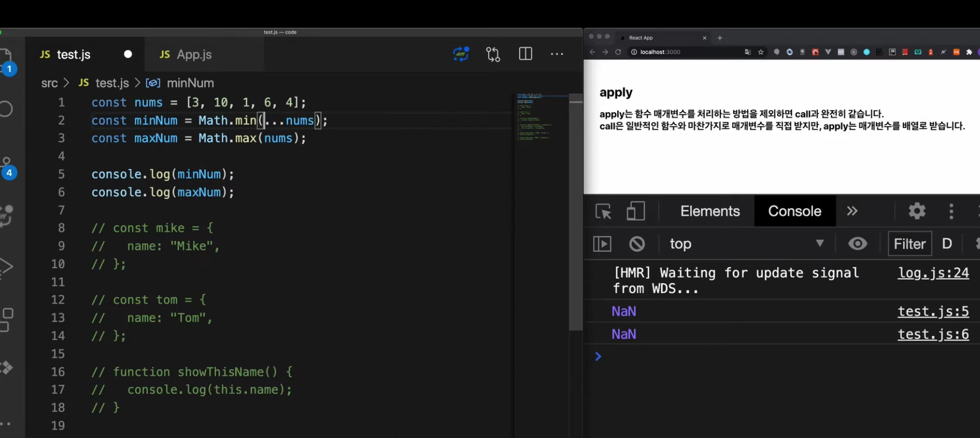Reload the localhost page
980x438 pixels.
[618, 52]
